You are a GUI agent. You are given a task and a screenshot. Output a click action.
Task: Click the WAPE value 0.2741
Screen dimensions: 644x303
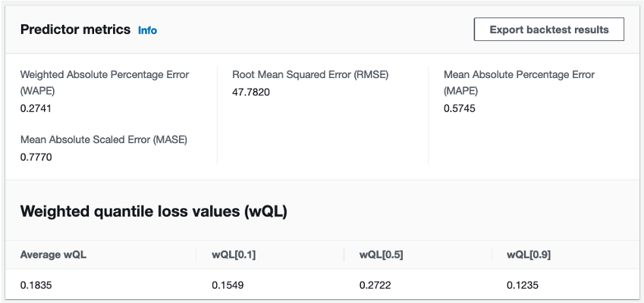(x=36, y=108)
